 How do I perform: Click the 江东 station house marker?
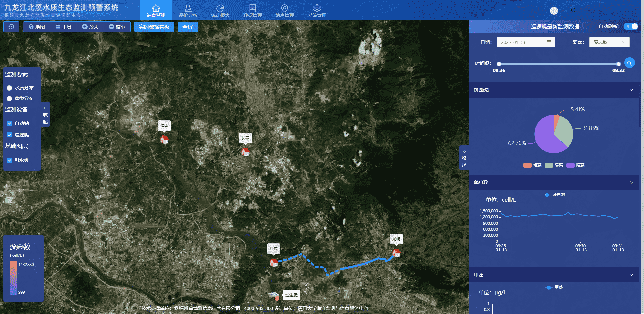click(x=274, y=262)
